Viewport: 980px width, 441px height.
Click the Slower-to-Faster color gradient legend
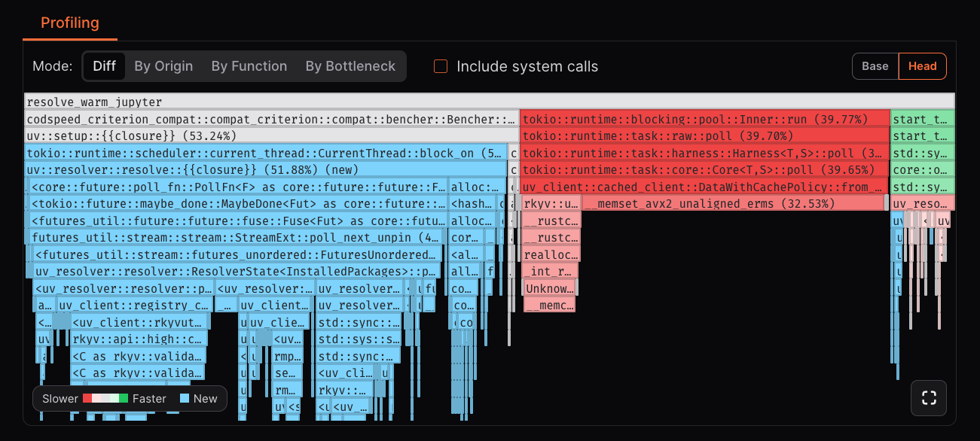pyautogui.click(x=105, y=399)
